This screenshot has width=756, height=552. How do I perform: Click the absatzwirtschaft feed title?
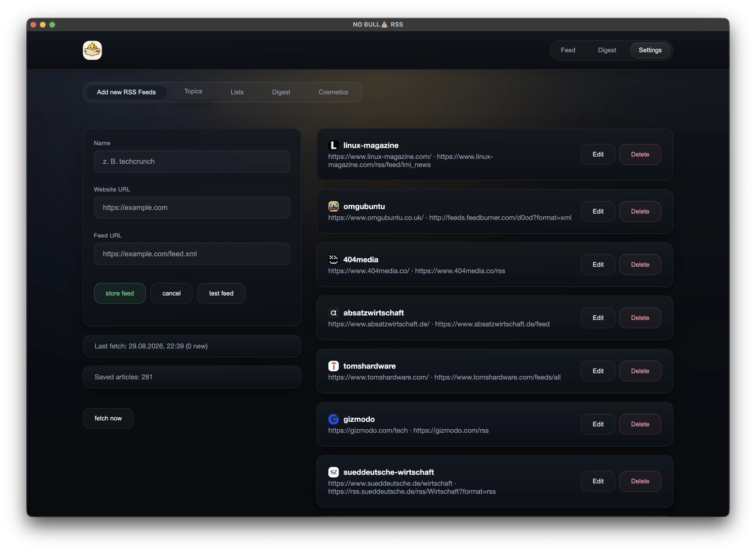pos(374,313)
